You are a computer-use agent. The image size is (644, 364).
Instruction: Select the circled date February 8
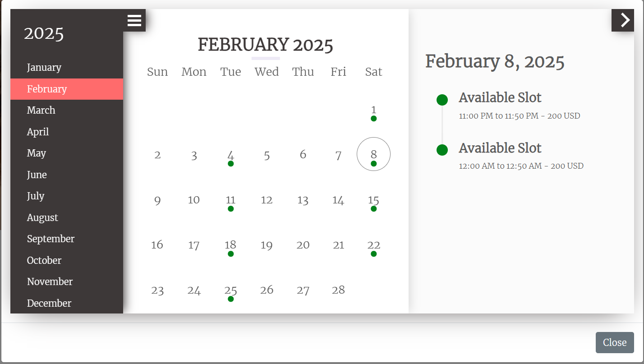click(373, 155)
